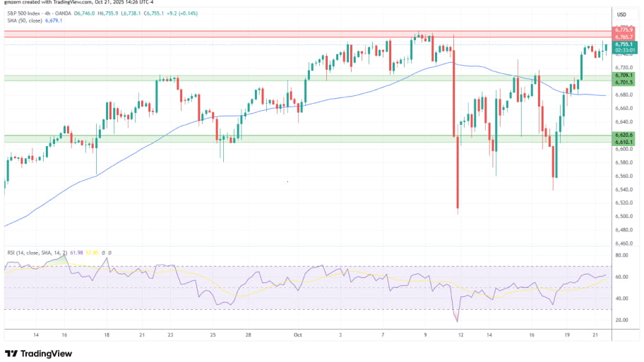Click the 6,620.6 green support price label
Screen dimensions: 644x362
coord(624,135)
